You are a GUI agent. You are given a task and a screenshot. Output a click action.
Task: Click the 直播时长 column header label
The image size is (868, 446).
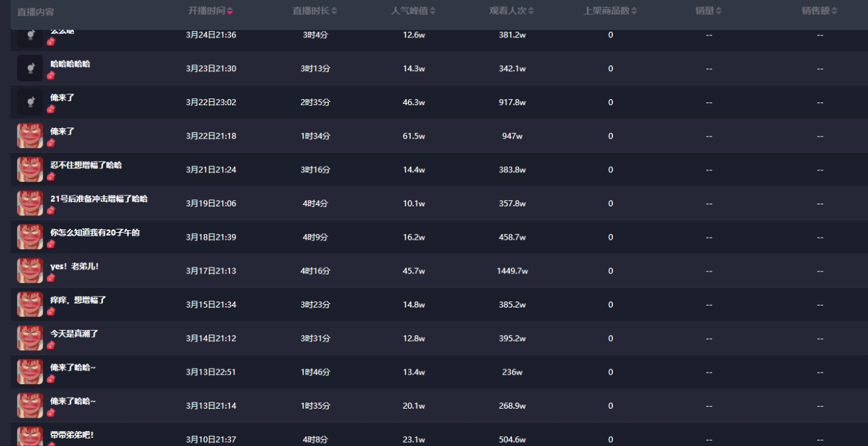[311, 11]
